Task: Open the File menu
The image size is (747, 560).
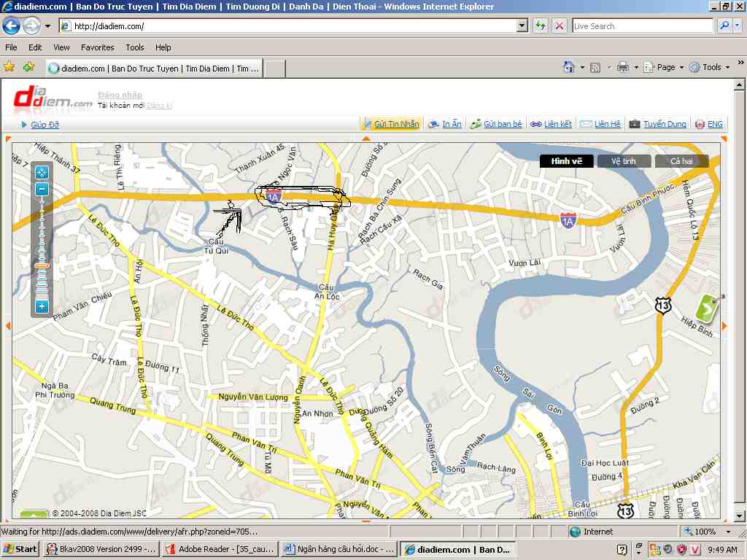Action: (x=11, y=47)
